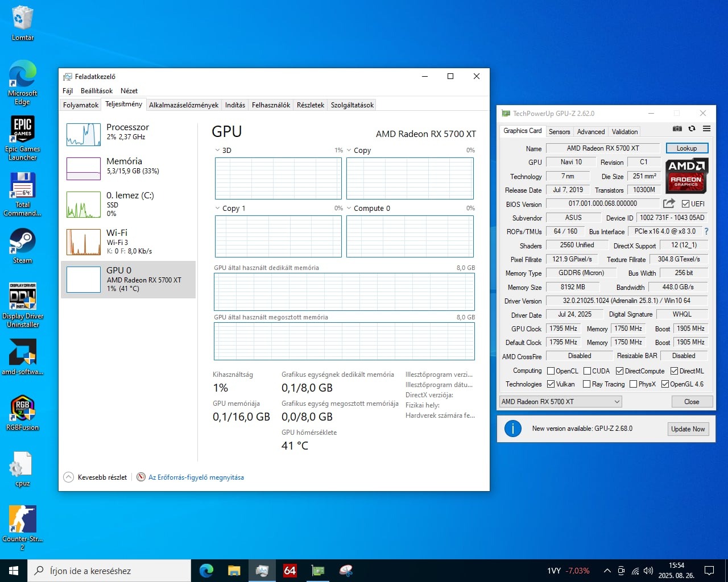
Task: Click the Bus Interface question mark
Action: point(706,231)
